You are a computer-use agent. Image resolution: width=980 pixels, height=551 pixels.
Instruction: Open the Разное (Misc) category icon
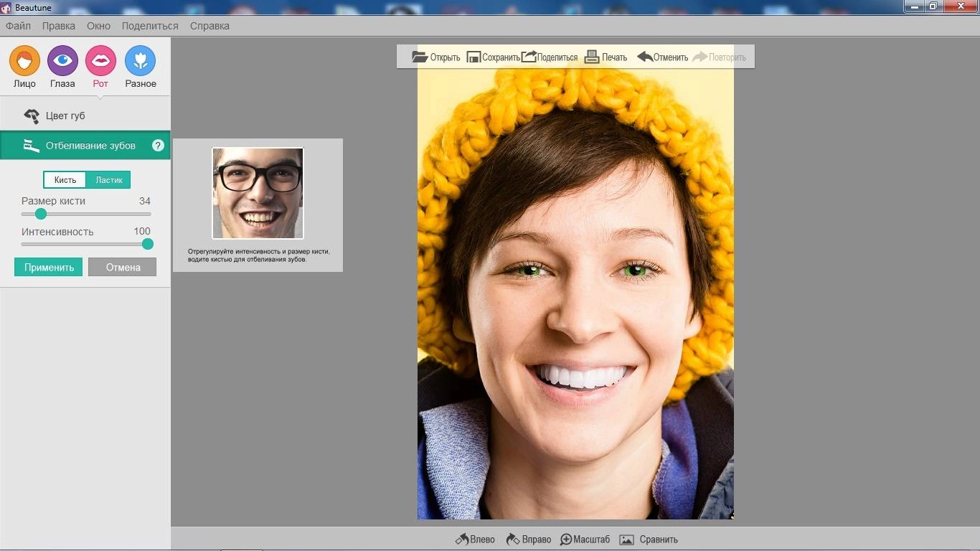point(140,61)
